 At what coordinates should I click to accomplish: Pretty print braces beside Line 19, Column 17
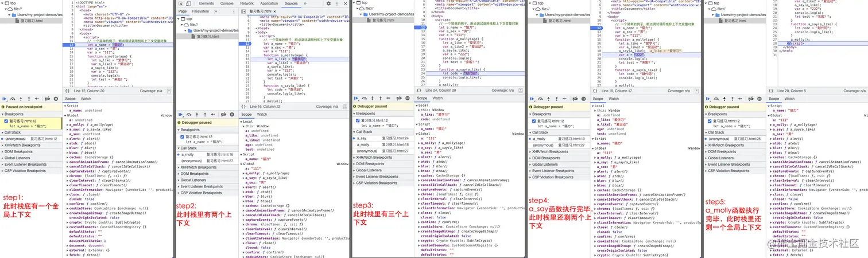click(x=595, y=91)
